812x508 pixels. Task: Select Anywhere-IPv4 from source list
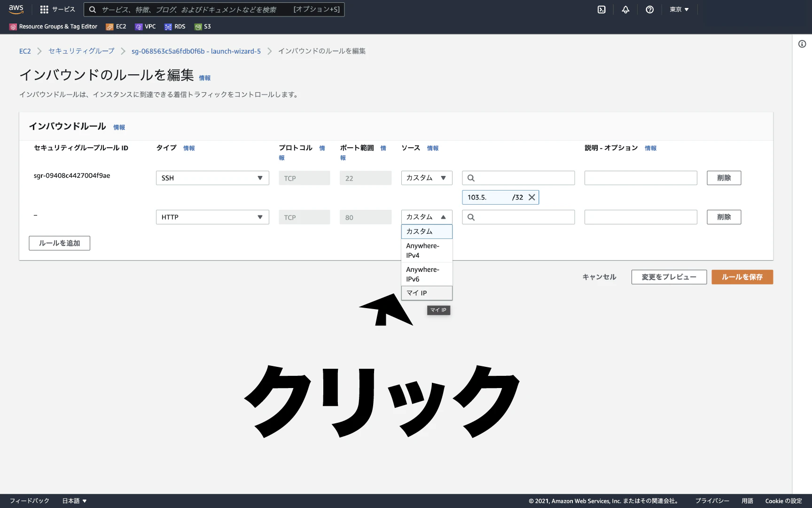[427, 251]
